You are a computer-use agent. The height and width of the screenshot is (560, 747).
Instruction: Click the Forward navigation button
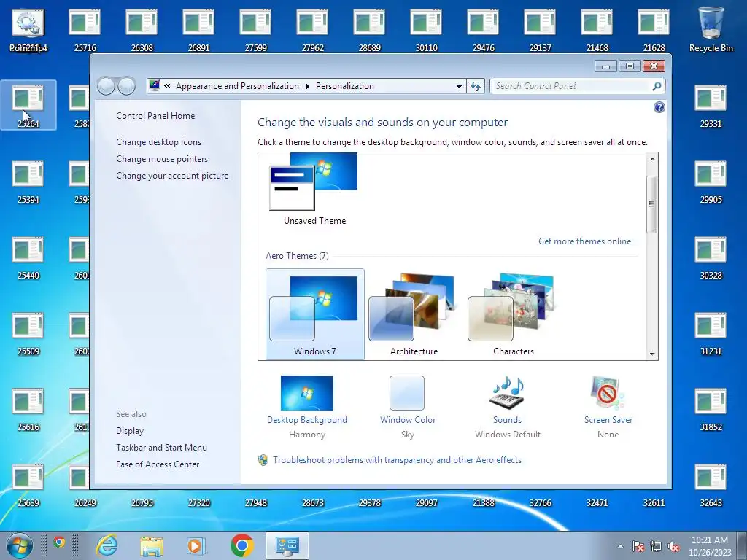tap(127, 86)
